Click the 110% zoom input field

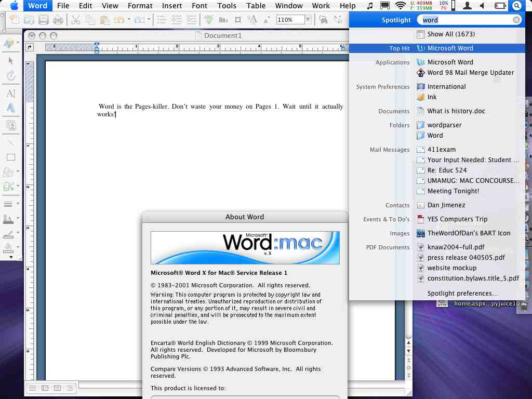pyautogui.click(x=290, y=20)
